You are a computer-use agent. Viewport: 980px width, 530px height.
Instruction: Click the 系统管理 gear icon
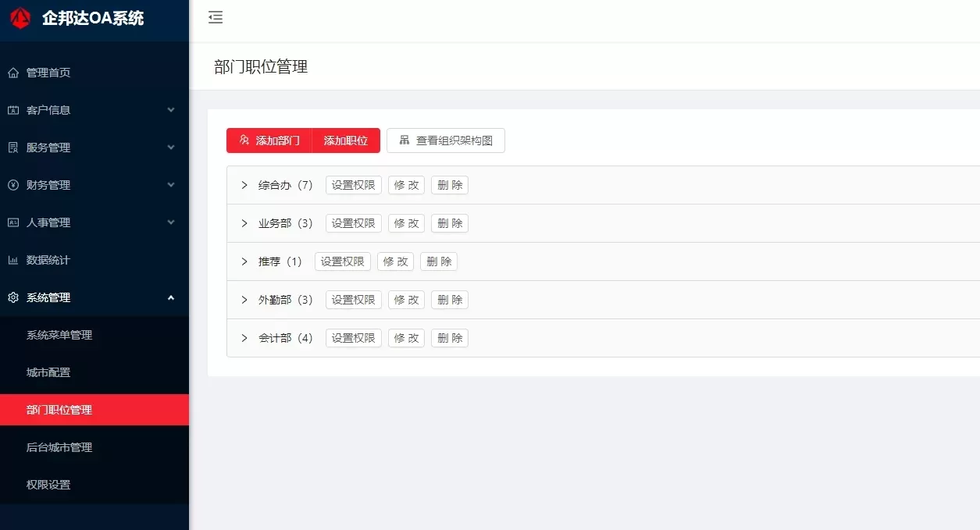13,297
